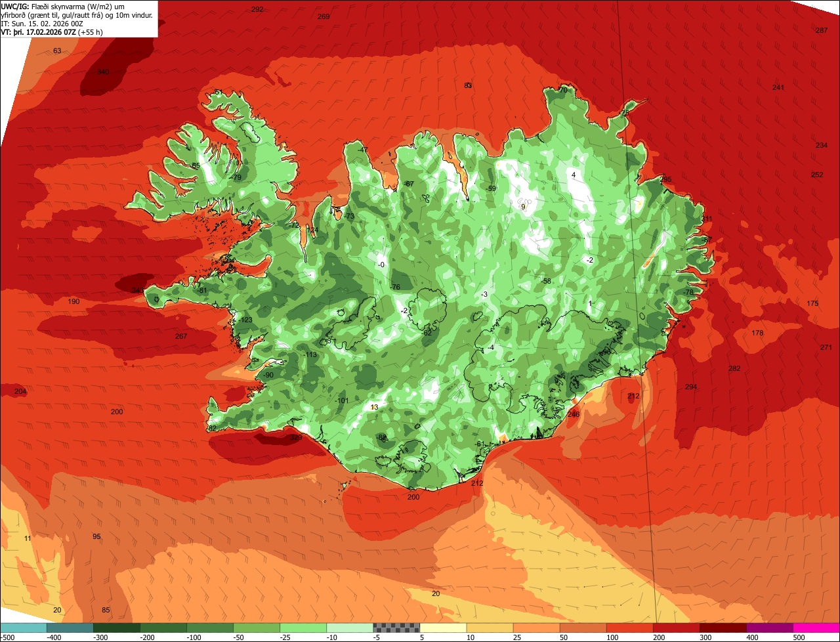
Task: Click the flux value -59 on the map
Action: click(x=490, y=188)
